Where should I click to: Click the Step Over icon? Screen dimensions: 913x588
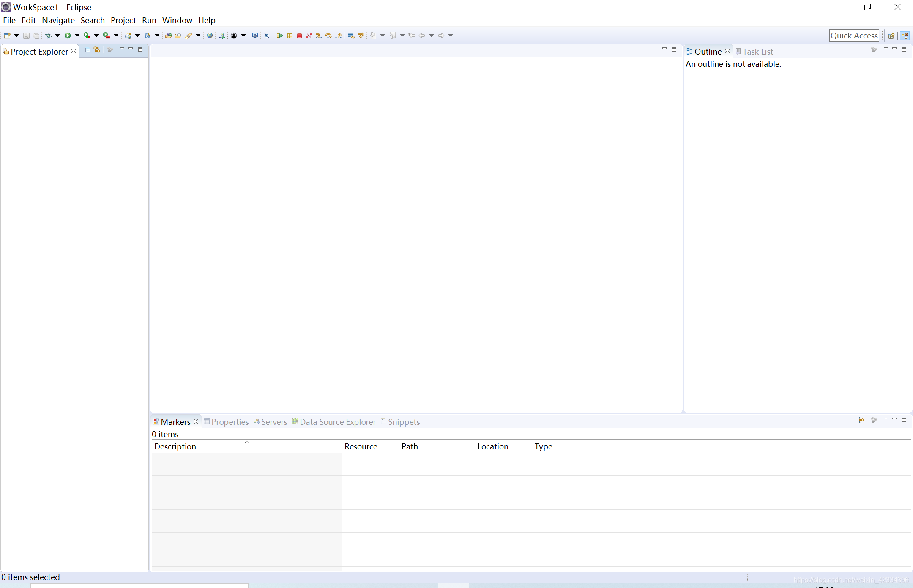328,36
